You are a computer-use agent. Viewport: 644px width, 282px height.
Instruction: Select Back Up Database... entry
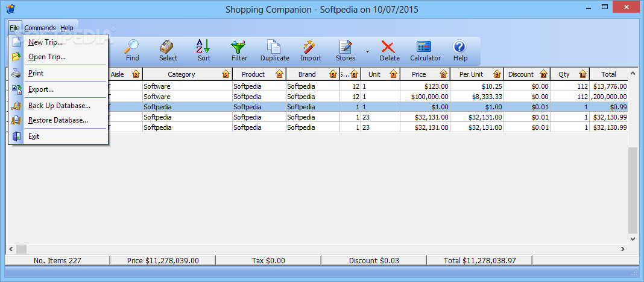[x=58, y=106]
